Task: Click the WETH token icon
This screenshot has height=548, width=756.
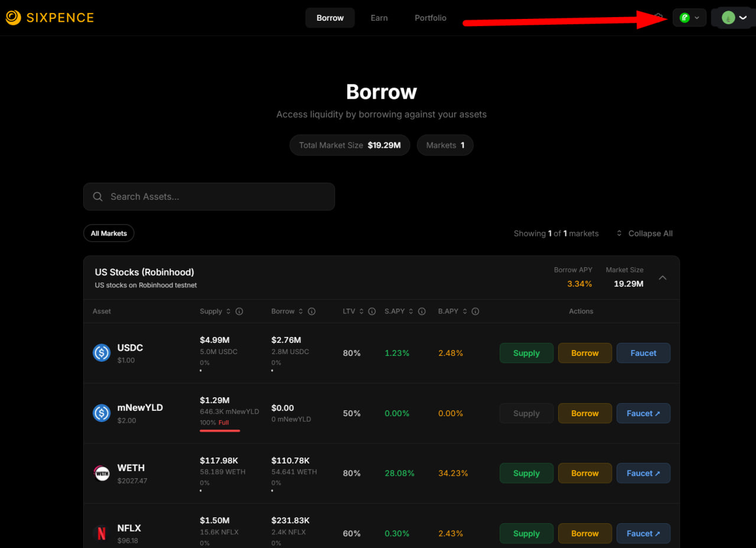Action: (102, 474)
